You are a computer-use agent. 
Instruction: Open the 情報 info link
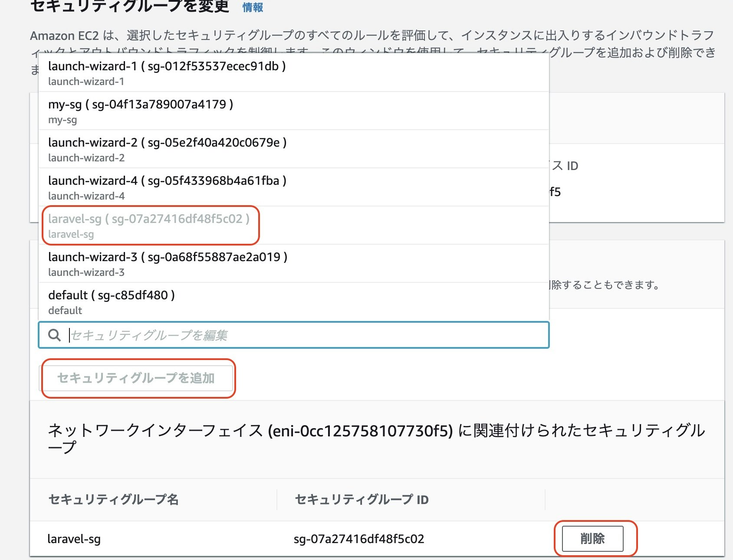point(252,7)
